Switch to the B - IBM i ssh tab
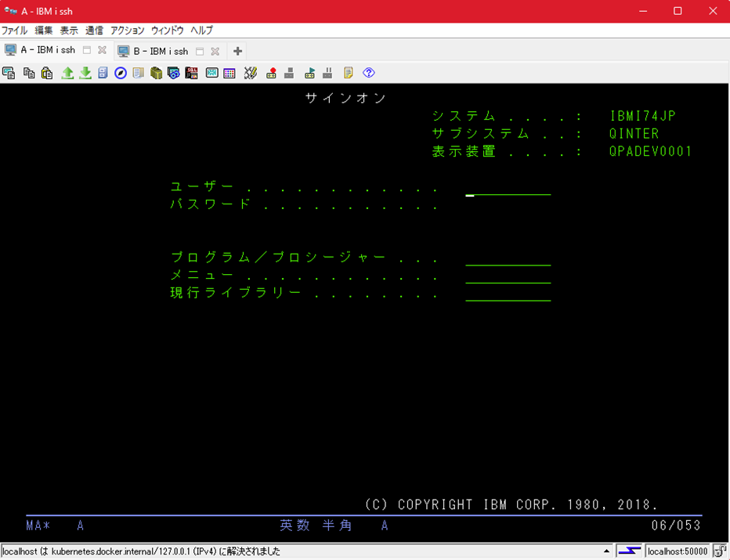Viewport: 730px width, 560px height. tap(161, 51)
